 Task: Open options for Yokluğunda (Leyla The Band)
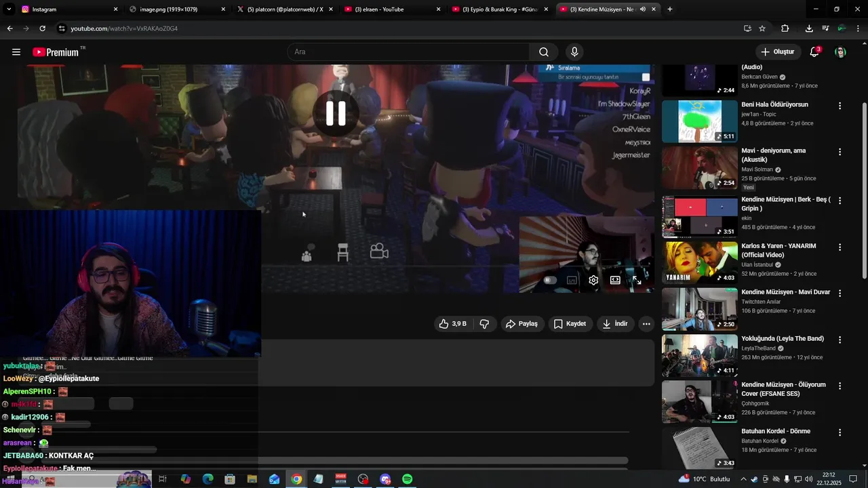coord(840,340)
